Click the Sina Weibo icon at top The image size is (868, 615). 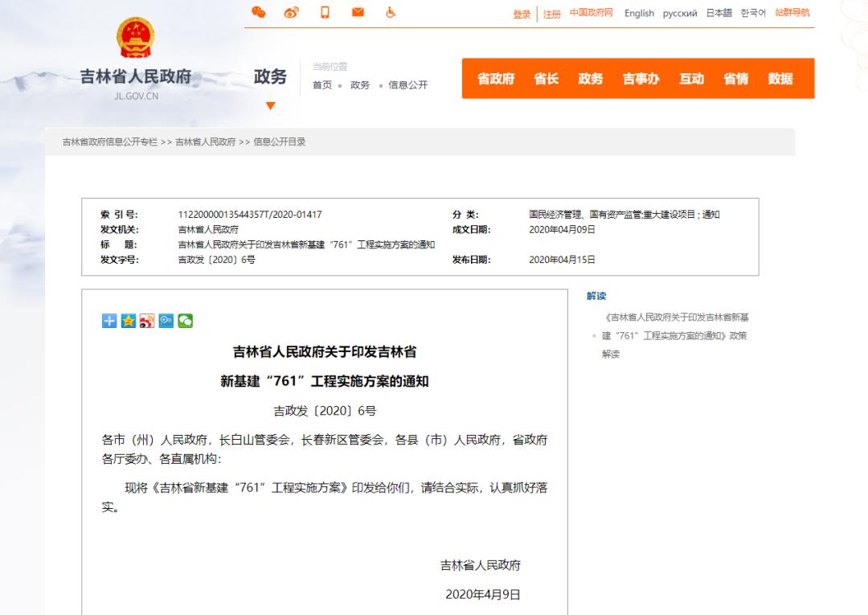pos(293,13)
